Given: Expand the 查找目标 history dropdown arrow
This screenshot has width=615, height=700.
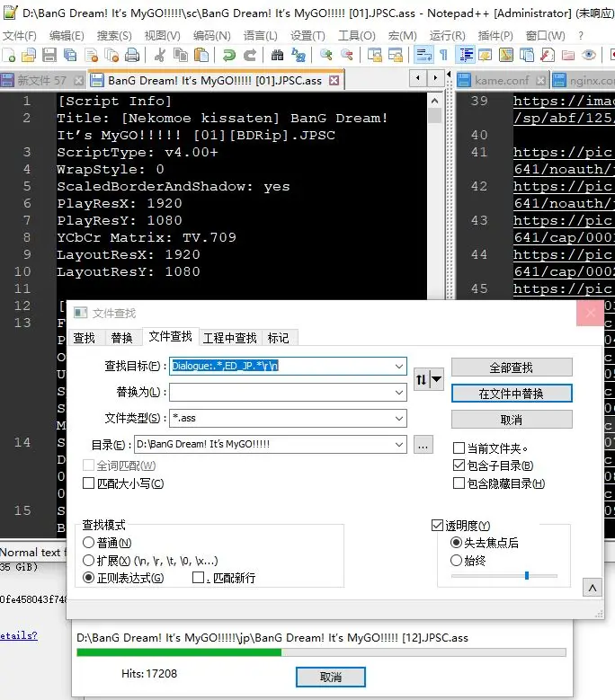Looking at the screenshot, I should tap(399, 366).
